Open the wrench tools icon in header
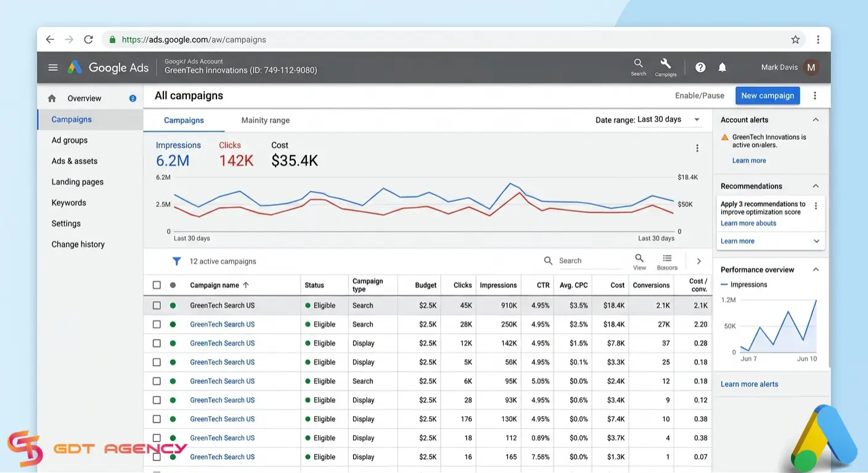The height and width of the screenshot is (473, 868). [x=665, y=67]
